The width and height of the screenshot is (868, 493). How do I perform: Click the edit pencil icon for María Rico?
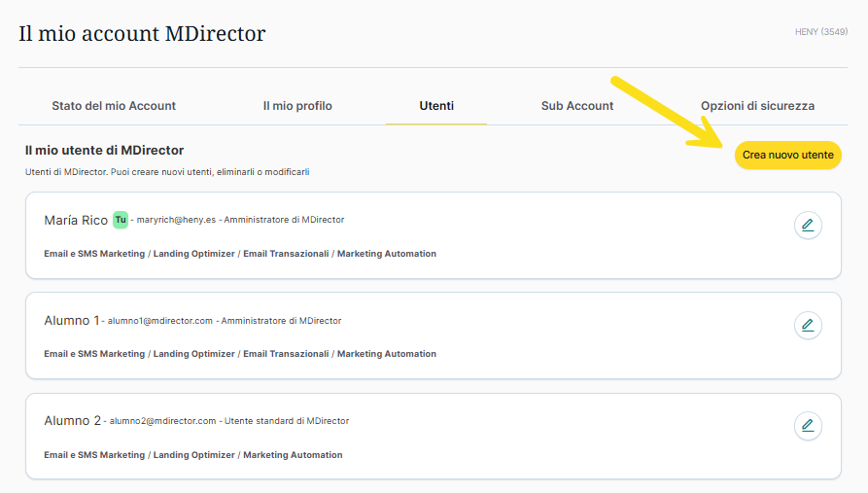(807, 226)
